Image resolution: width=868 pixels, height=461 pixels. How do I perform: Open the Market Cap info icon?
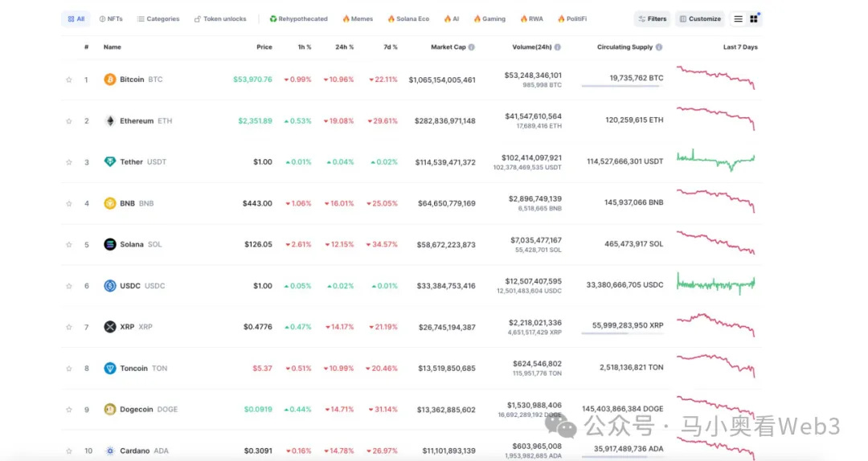[472, 47]
